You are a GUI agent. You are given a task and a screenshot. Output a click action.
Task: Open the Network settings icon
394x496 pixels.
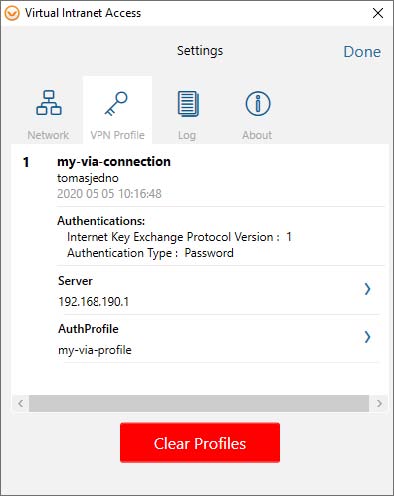(49, 103)
